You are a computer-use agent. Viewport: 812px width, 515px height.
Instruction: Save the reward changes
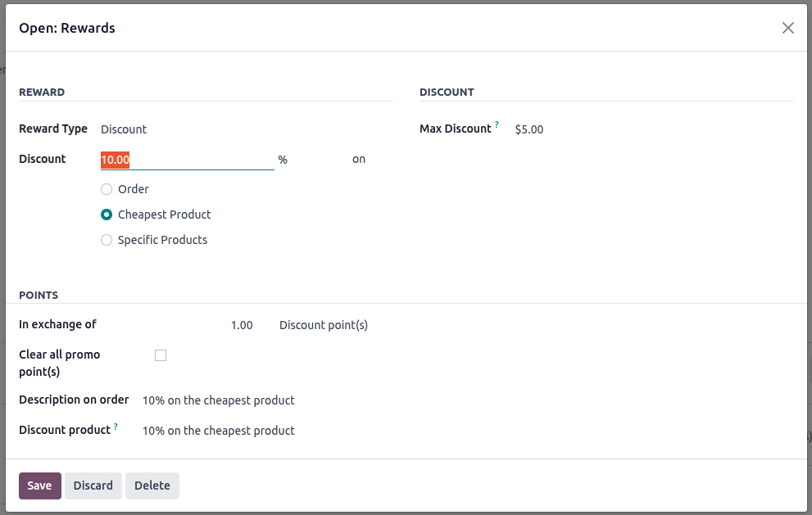click(39, 486)
